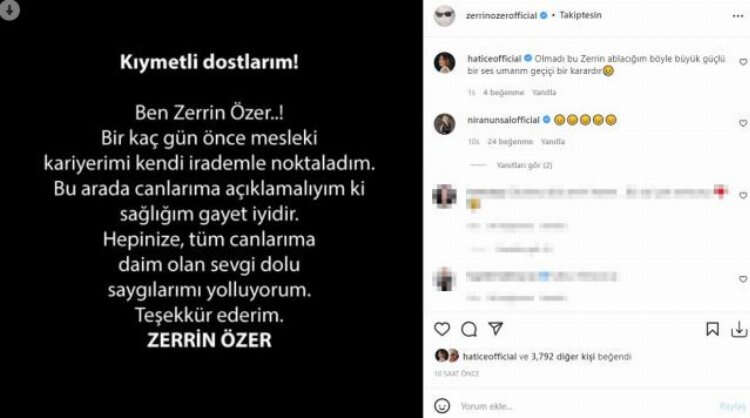This screenshot has width=750, height=418.
Task: Like niranunsalofficial's comment heart
Action: (743, 123)
